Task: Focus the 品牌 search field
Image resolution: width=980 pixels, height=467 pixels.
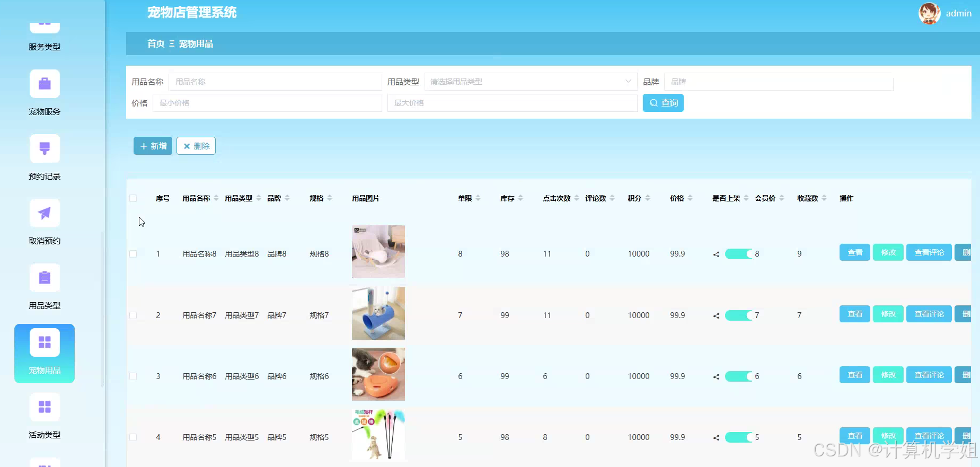Action: [779, 82]
